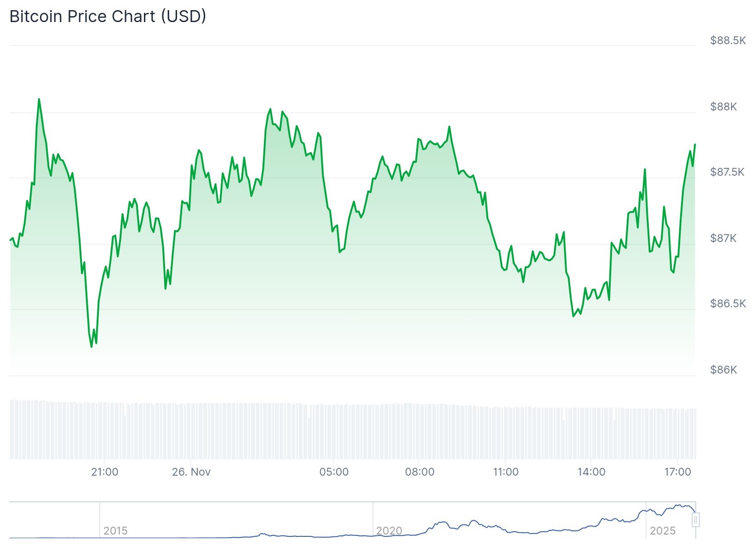Click the Bitcoin Price Chart (USD) title
756x552 pixels.
[x=108, y=17]
